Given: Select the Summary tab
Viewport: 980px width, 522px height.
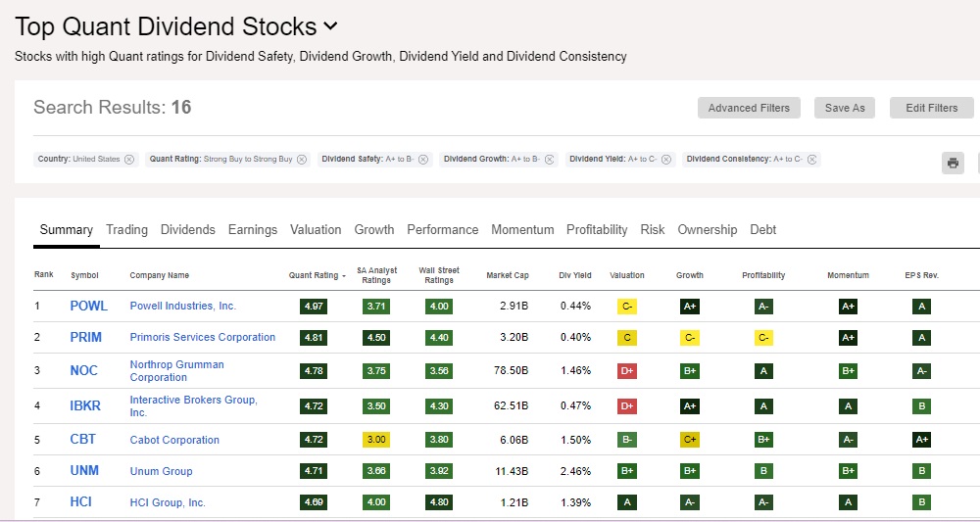Looking at the screenshot, I should click(x=67, y=230).
